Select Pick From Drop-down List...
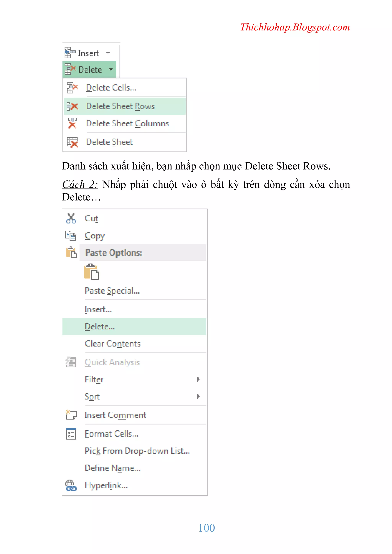Screen dimensions: 392x554 (x=134, y=451)
